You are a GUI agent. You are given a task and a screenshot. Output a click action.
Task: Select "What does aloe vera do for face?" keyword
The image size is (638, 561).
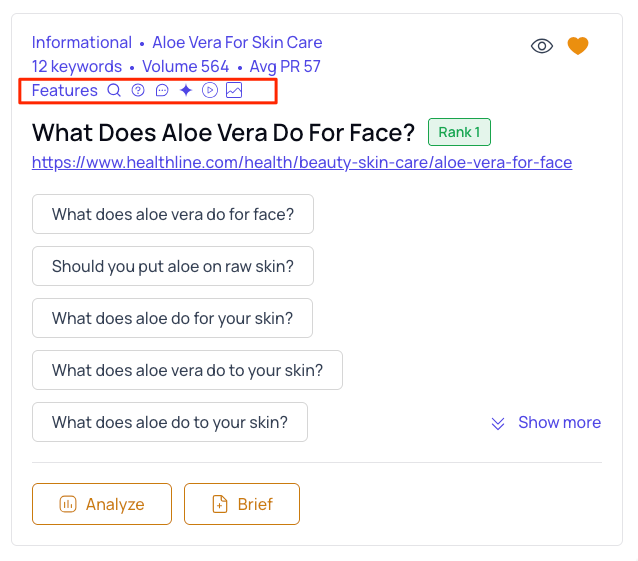coord(173,214)
